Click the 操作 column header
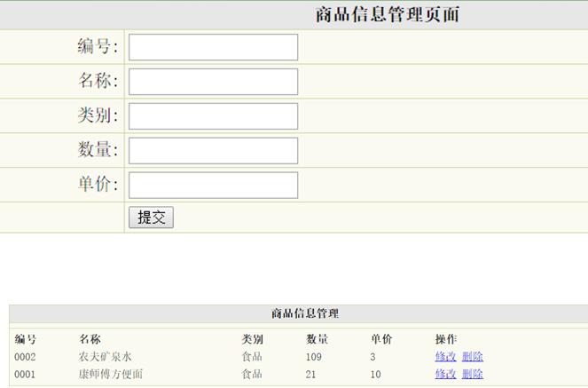Image resolution: width=588 pixels, height=388 pixels. [446, 339]
